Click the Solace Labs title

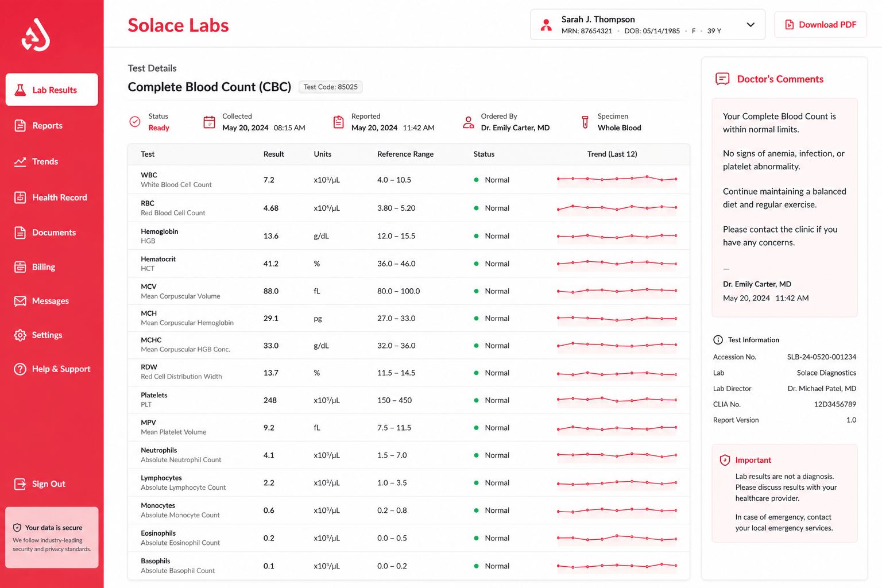click(x=178, y=25)
